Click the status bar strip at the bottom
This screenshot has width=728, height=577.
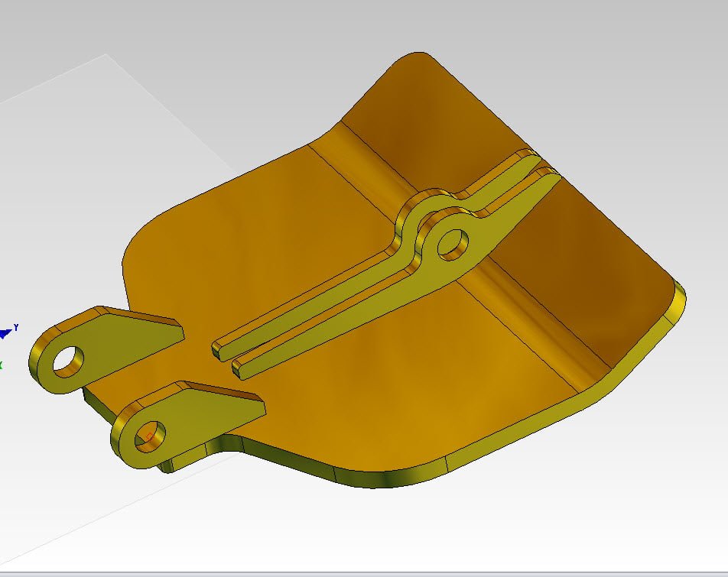(364, 572)
